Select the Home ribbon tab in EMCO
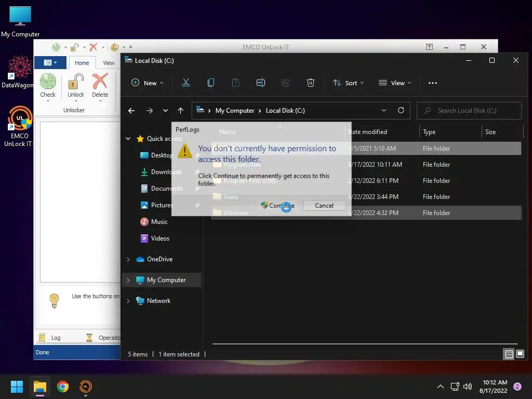Viewport: 532px width, 399px height. [82, 63]
